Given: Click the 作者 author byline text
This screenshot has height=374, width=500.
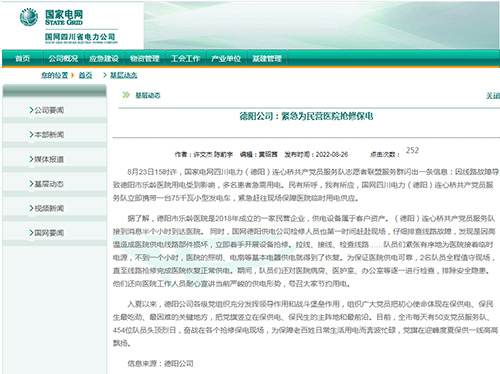Looking at the screenshot, I should pos(204,155).
